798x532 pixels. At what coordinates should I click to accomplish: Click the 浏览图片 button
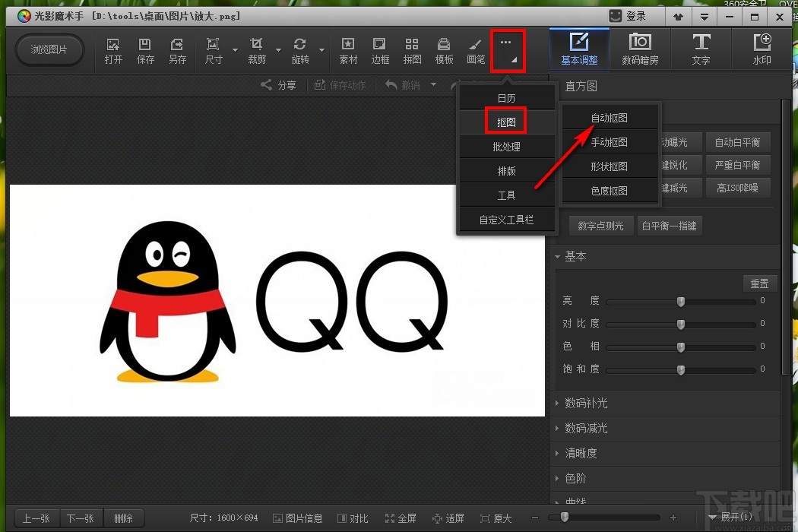(49, 49)
